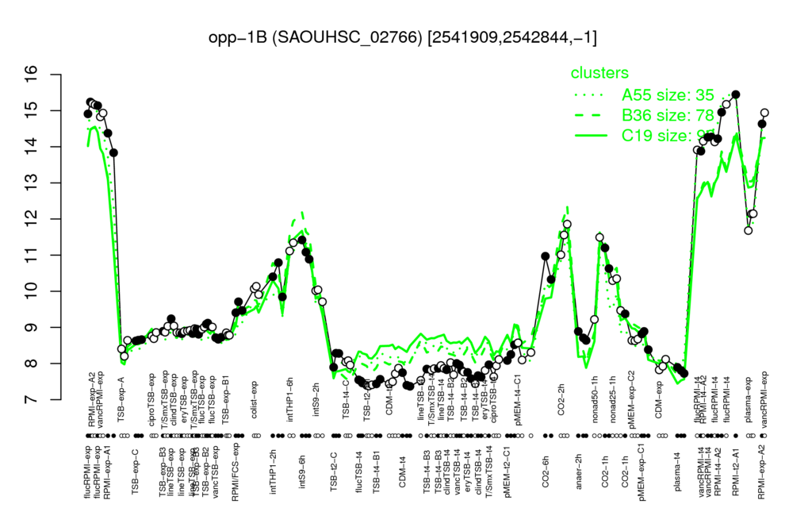Screen dimensions: 812x508
Task: Click the chart title 'opp-1B (SAOUHSC_02766)'
Action: click(x=316, y=38)
